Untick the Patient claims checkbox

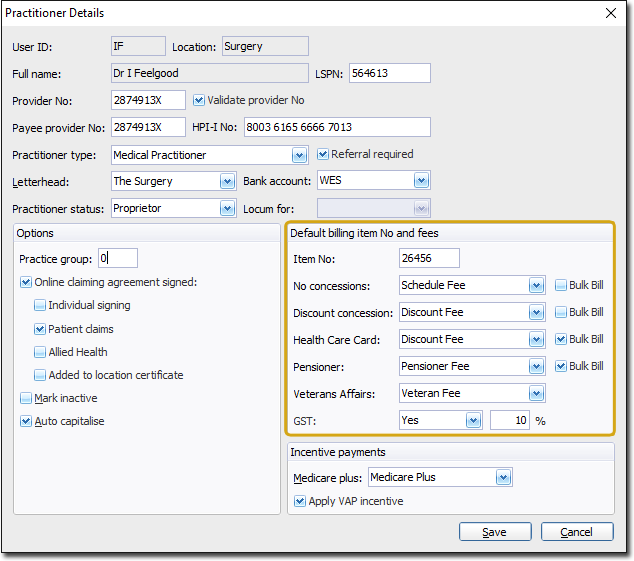point(40,329)
